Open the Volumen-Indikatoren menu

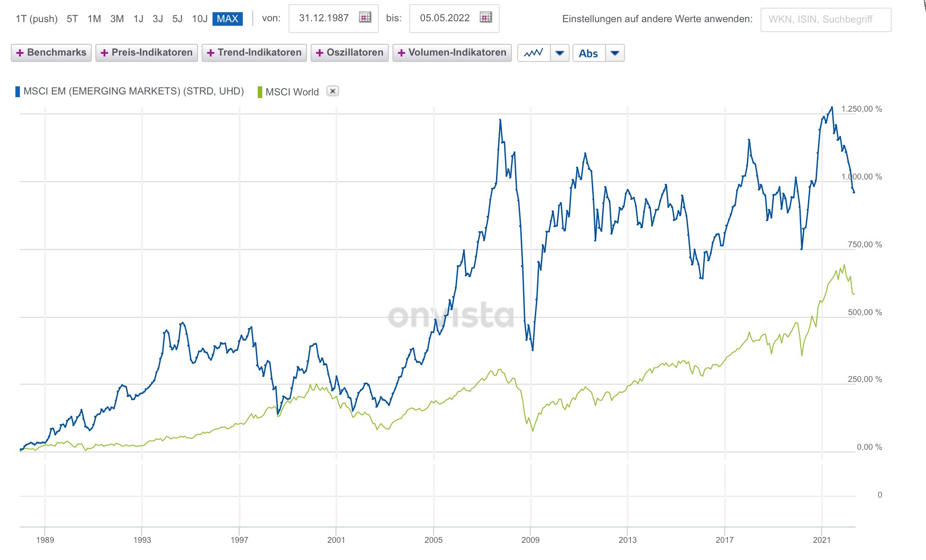point(452,53)
